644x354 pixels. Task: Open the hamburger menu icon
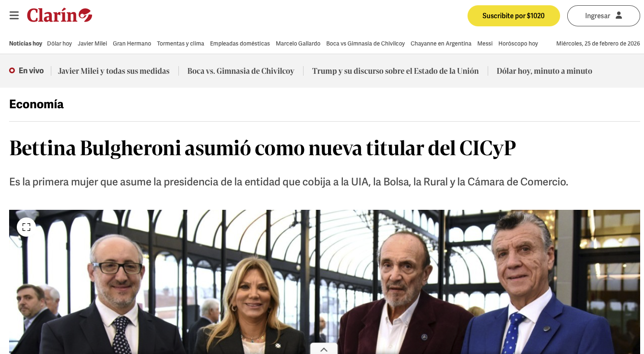[14, 15]
